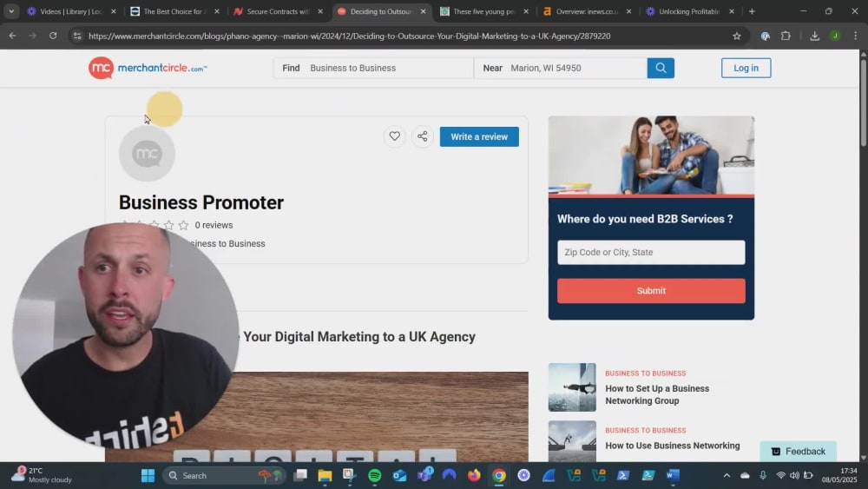Open Outlook from taskbar

tap(399, 475)
